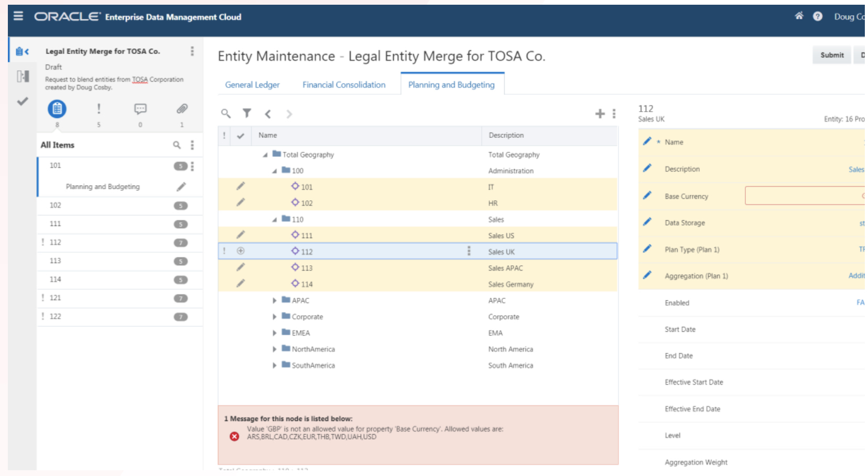Edit Base Currency using its pencil icon
Viewport: 868px width, 476px height.
point(647,196)
